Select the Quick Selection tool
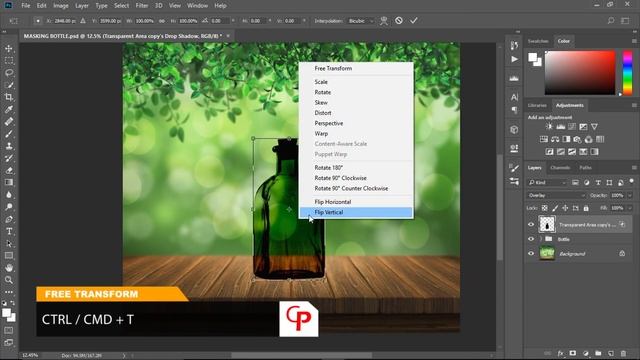The width and height of the screenshot is (640, 360). tap(9, 85)
